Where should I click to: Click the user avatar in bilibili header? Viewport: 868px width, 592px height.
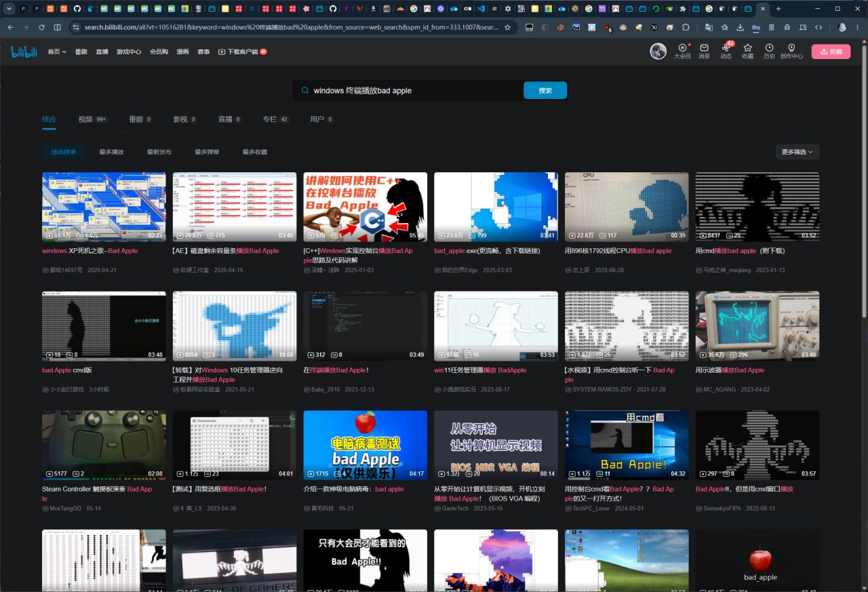click(x=658, y=52)
